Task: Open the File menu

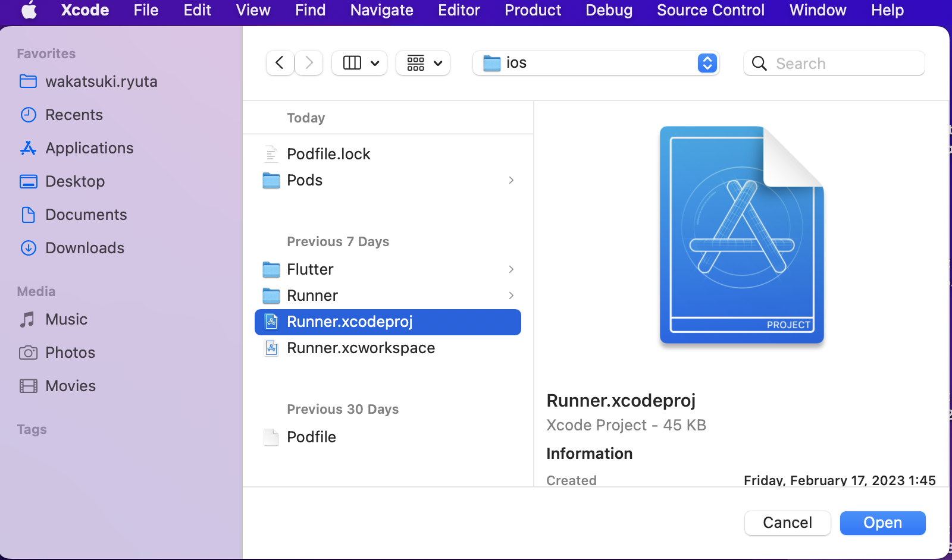Action: click(146, 10)
